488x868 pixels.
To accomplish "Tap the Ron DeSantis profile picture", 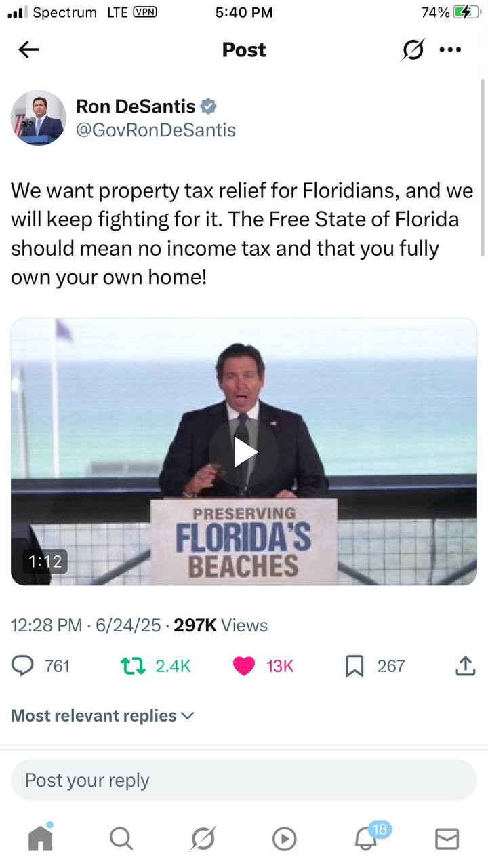I will (39, 118).
